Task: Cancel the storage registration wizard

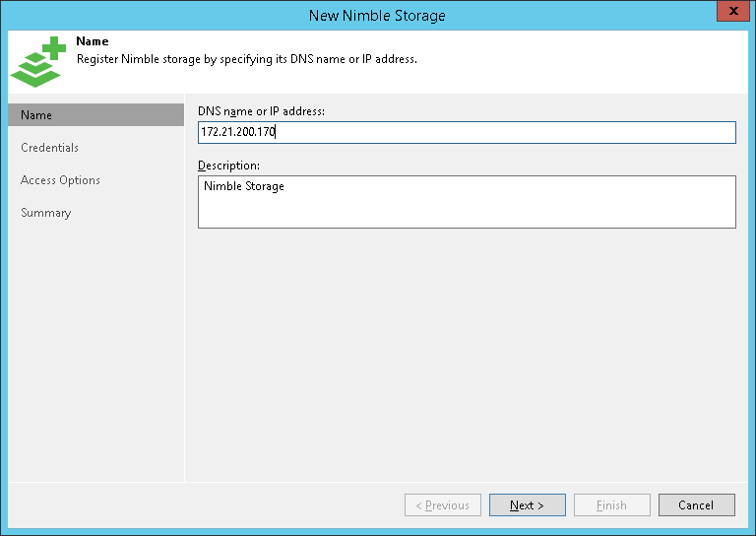Action: coord(696,505)
